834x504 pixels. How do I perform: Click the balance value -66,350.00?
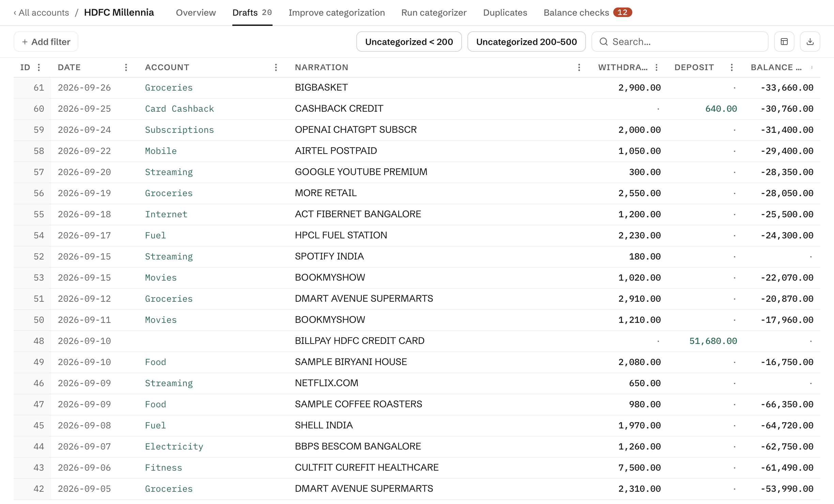tap(787, 404)
